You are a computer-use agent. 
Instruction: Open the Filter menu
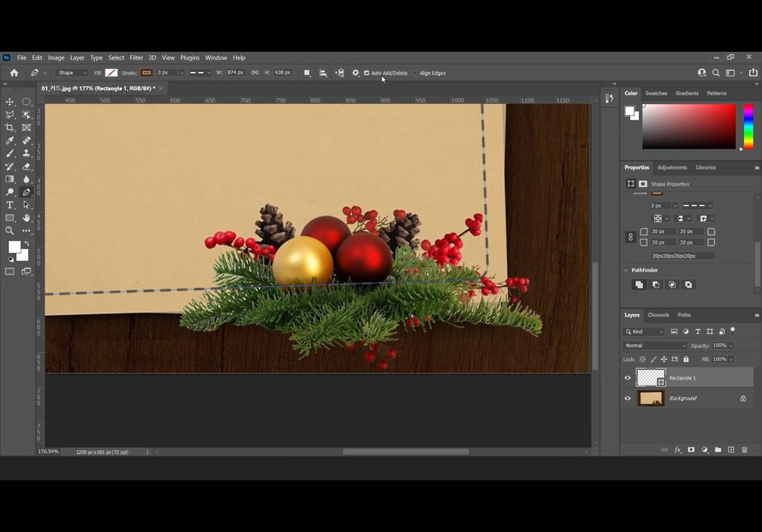pos(136,58)
